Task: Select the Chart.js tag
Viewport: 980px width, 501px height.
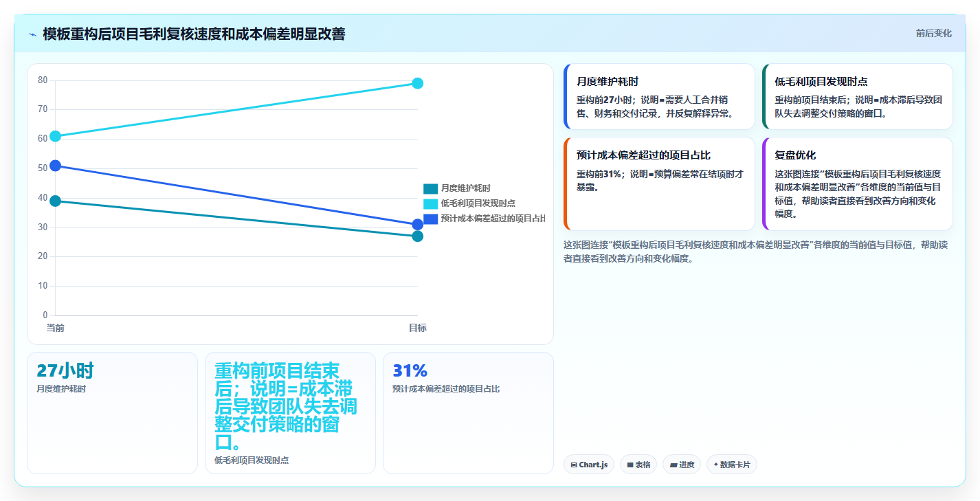Action: coord(589,465)
